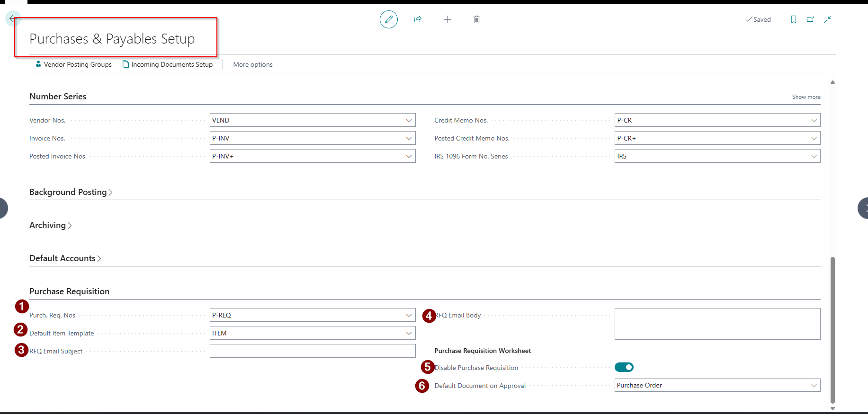Open the Default Document on Approval dropdown

pyautogui.click(x=814, y=385)
